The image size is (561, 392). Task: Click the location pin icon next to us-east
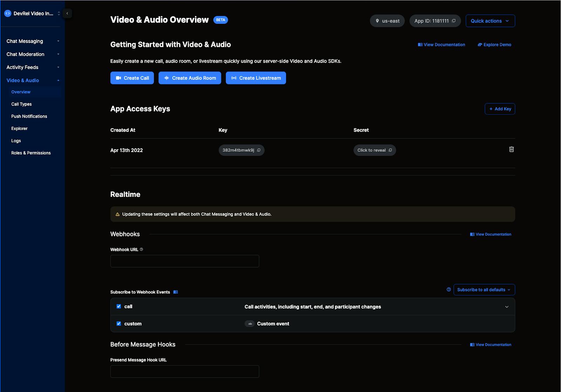(377, 21)
